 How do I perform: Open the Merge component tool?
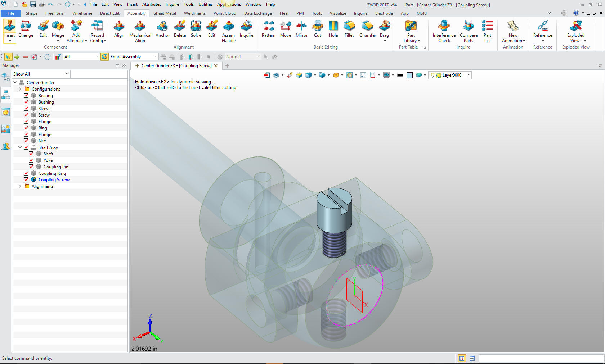coord(58,29)
